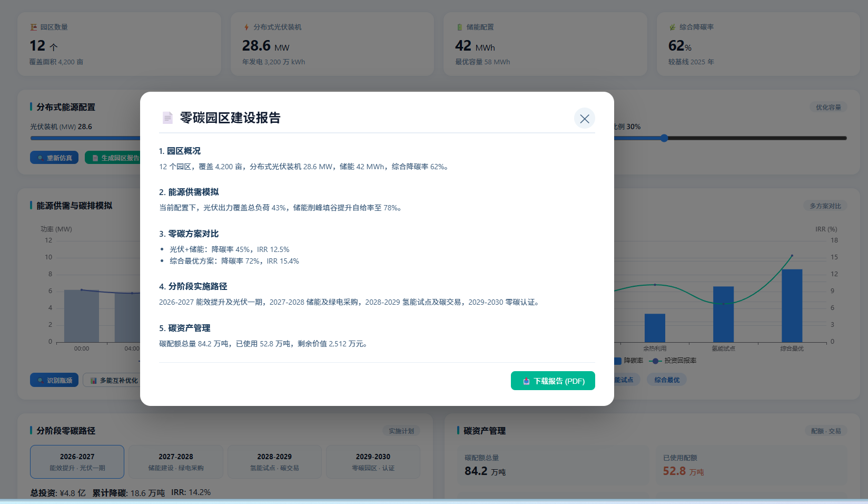Click the 2. 能源供需模拟 heading
This screenshot has width=868, height=504.
coord(189,192)
